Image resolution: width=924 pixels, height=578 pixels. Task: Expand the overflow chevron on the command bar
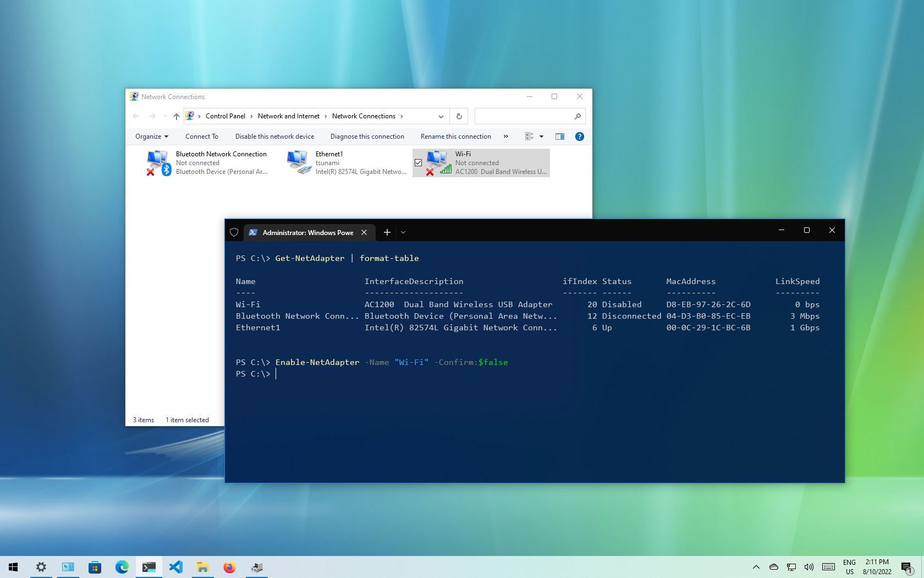point(505,136)
